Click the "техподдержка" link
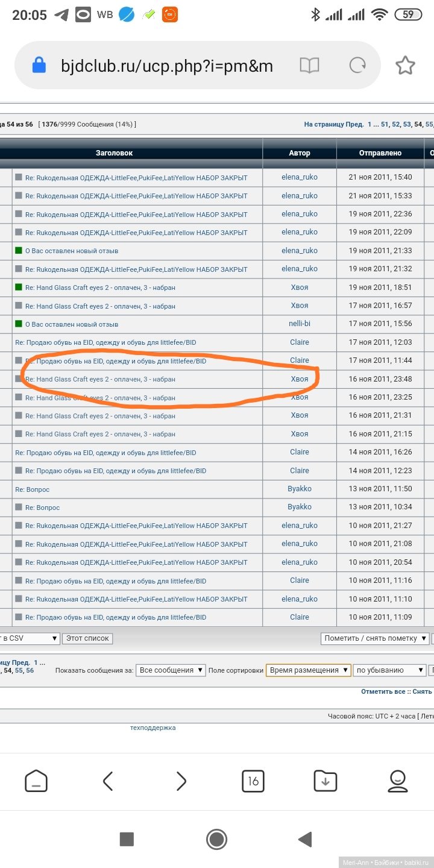The height and width of the screenshot is (868, 434). [153, 728]
